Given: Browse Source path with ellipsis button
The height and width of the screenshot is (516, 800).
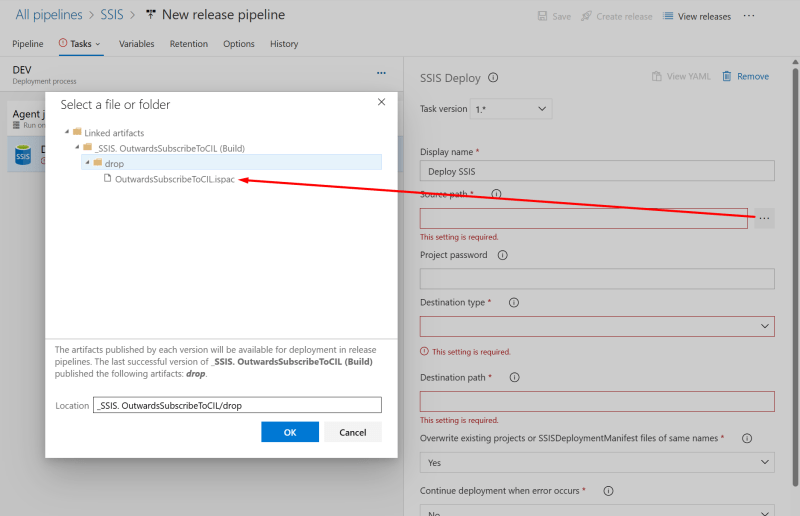Looking at the screenshot, I should (764, 218).
